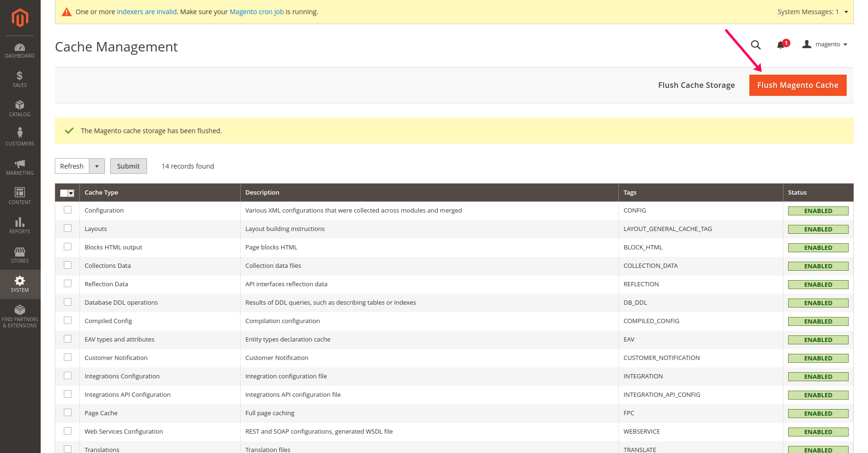The height and width of the screenshot is (453, 868).
Task: Open the Sales dollar icon
Action: pyautogui.click(x=20, y=76)
